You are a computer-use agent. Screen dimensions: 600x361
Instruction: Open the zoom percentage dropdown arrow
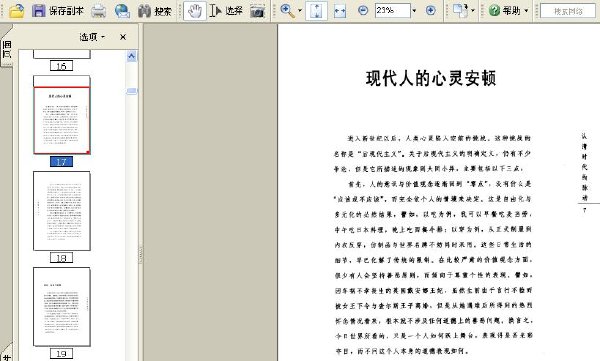[414, 11]
